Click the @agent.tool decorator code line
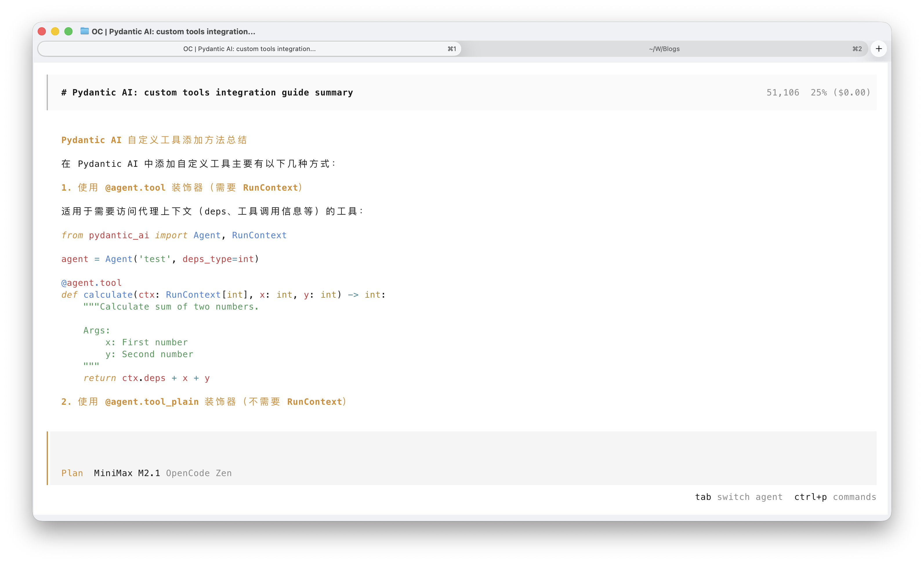This screenshot has width=924, height=564. click(x=91, y=283)
